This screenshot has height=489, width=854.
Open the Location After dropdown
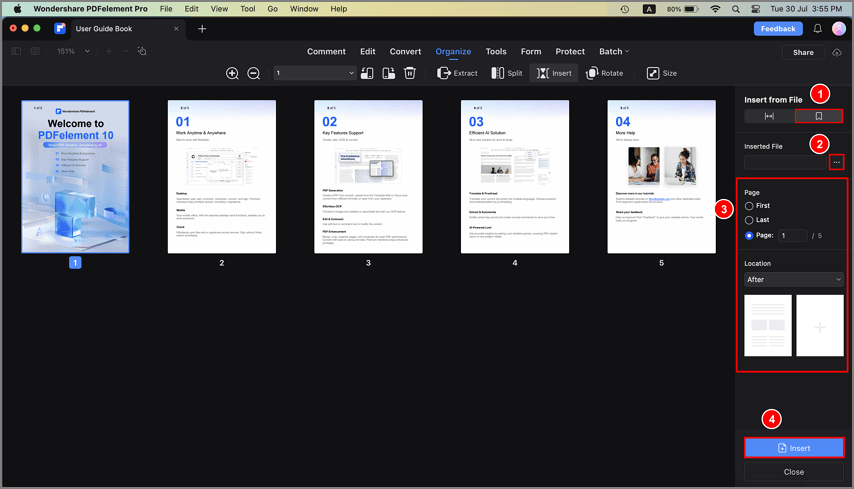pyautogui.click(x=794, y=279)
